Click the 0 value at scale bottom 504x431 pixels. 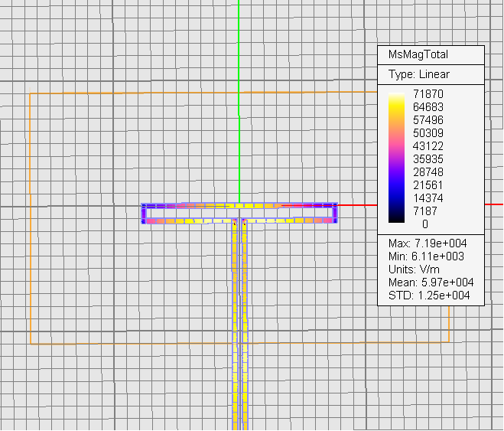point(425,224)
